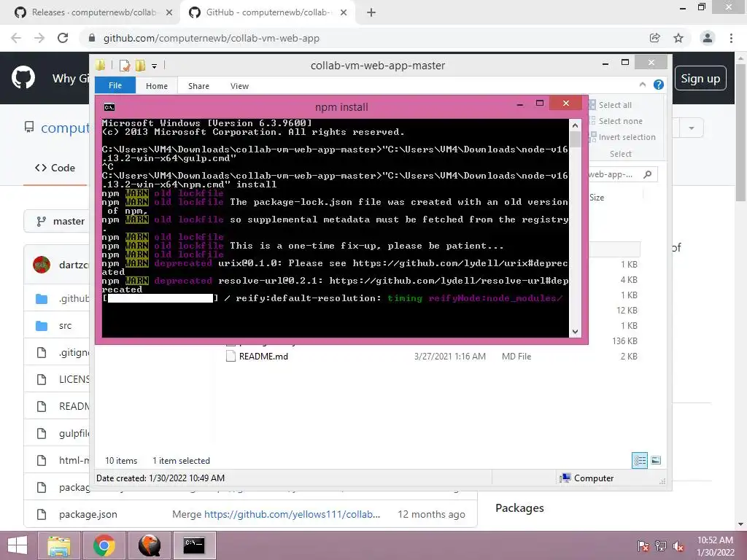The height and width of the screenshot is (560, 747).
Task: Click Computer in Explorer status bar
Action: (x=587, y=478)
